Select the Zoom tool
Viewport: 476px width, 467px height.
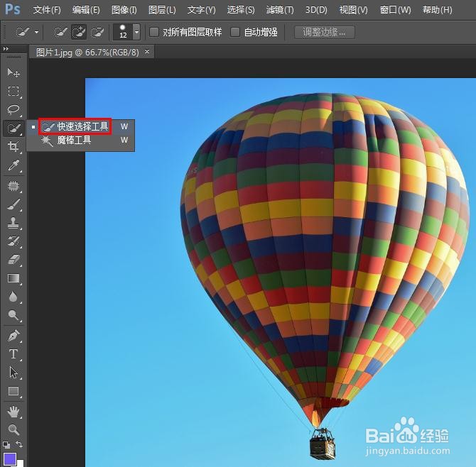click(13, 429)
